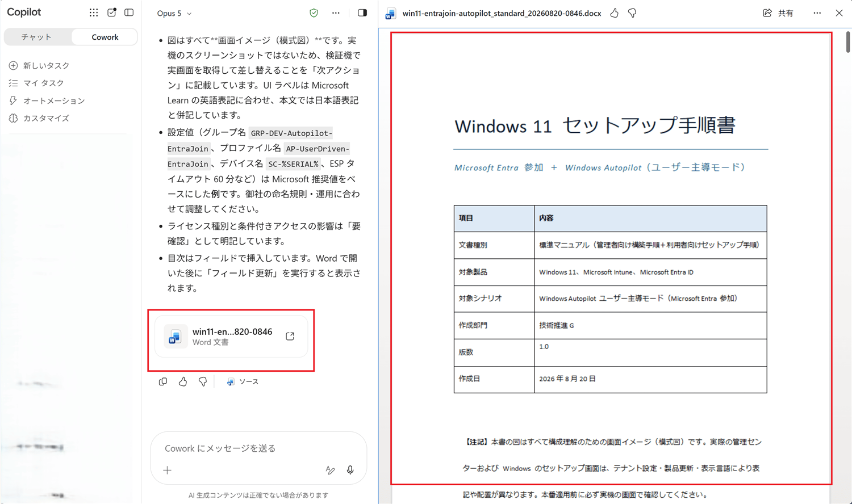Switch to the Cowork tab
This screenshot has width=852, height=504.
pyautogui.click(x=105, y=37)
